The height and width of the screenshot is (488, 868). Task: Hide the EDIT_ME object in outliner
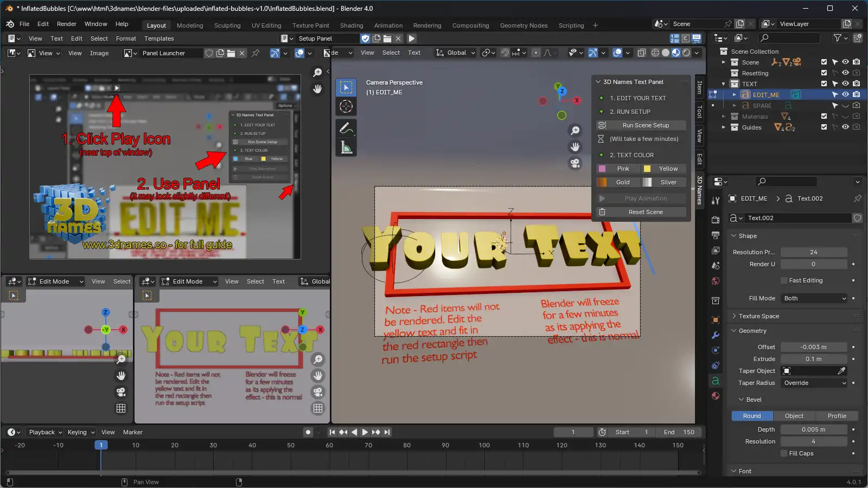coord(845,94)
